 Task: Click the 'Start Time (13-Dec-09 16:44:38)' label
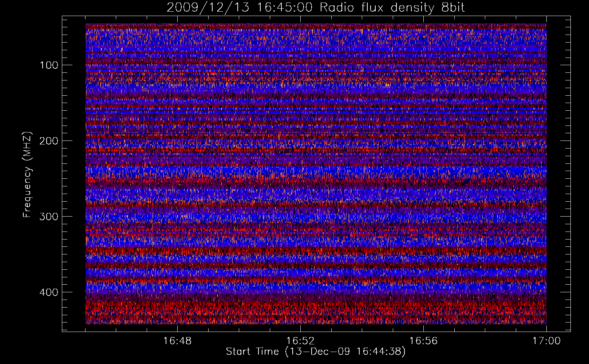pos(316,352)
